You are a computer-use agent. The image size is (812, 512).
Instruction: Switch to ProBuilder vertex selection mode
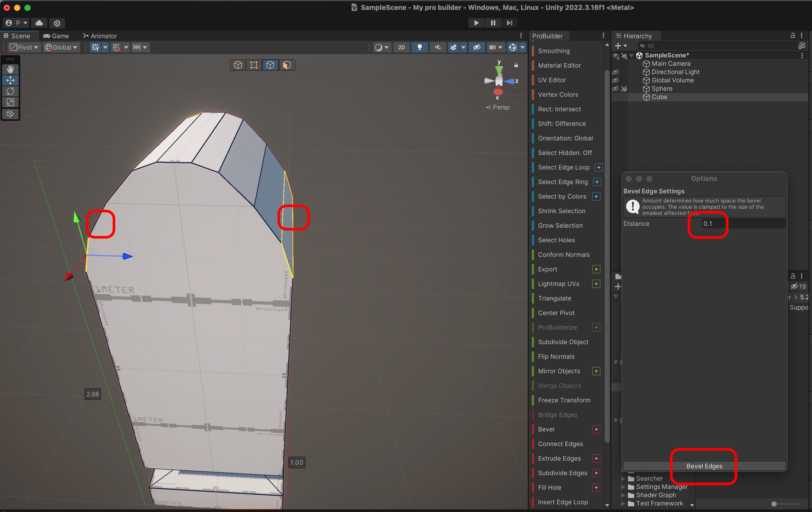click(x=254, y=65)
